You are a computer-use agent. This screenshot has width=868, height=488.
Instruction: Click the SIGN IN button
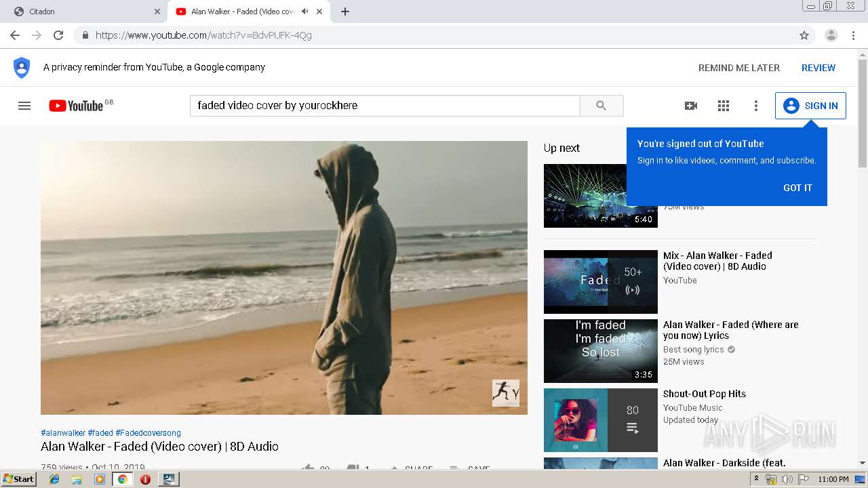(x=810, y=106)
